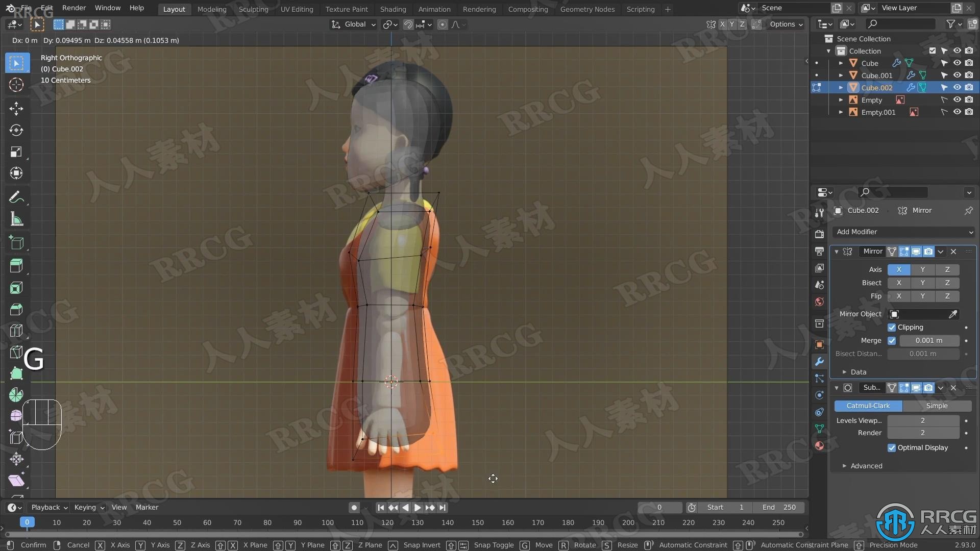
Task: Click the Subdivision Surface modifier icon
Action: coord(849,387)
